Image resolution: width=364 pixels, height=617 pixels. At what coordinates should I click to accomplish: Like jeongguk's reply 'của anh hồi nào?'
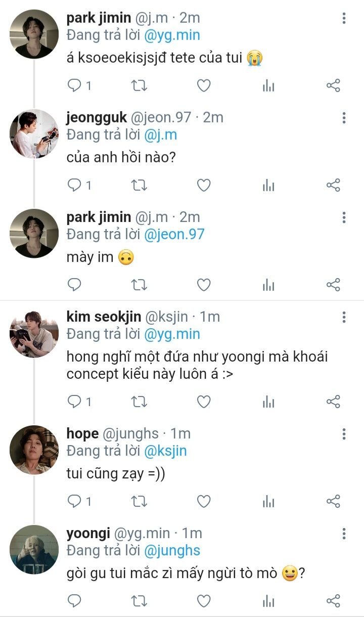click(x=203, y=186)
